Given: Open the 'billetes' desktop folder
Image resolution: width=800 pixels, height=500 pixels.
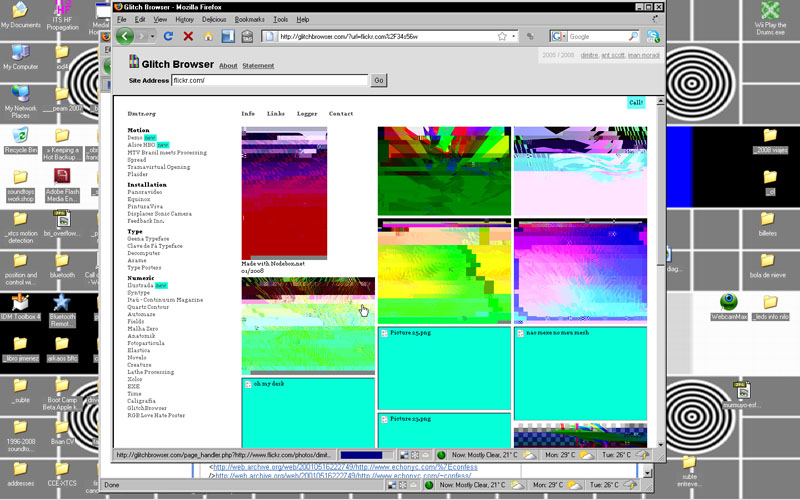Looking at the screenshot, I should point(767,223).
